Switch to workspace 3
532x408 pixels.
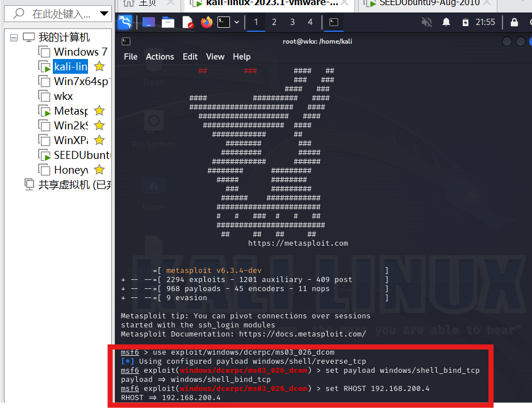[x=292, y=22]
